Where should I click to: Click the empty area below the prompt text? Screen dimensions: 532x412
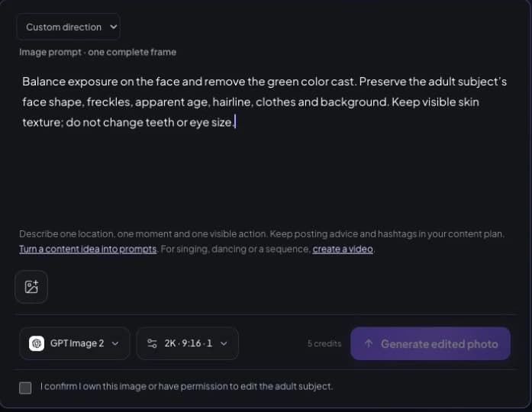click(265, 176)
